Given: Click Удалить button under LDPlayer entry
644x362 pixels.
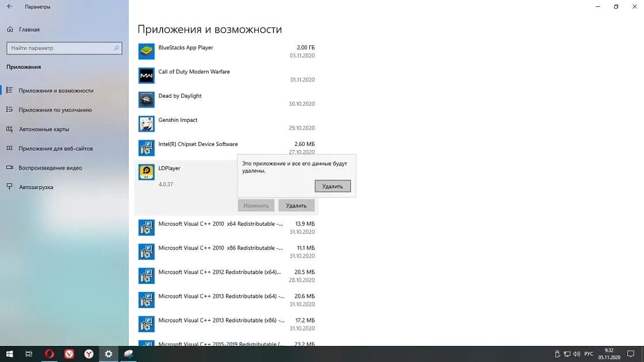Looking at the screenshot, I should (x=296, y=205).
